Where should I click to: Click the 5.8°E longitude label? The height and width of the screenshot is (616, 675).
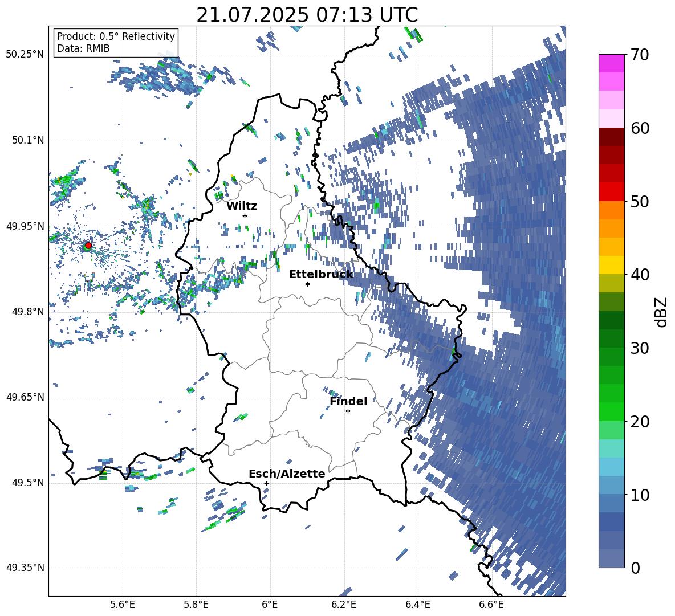[196, 605]
